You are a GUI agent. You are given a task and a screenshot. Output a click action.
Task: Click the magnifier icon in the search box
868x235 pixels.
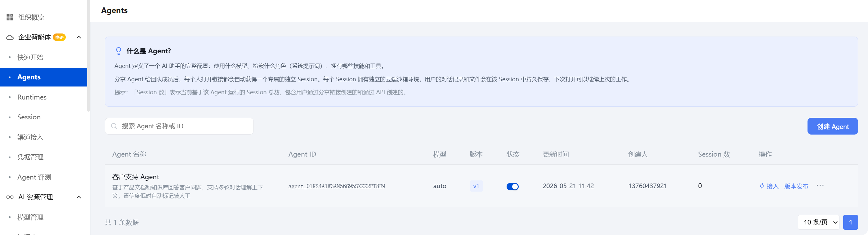coord(114,126)
